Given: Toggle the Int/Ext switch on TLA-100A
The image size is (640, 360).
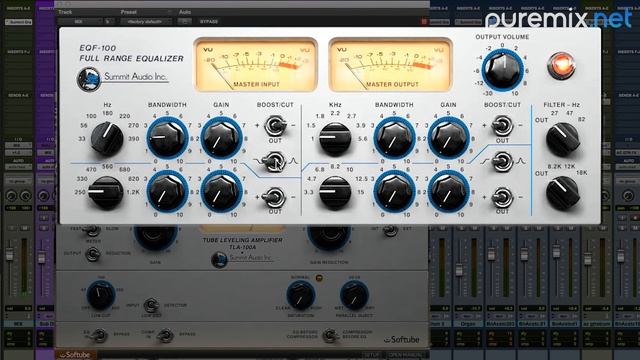Looking at the screenshot, I should [x=390, y=231].
